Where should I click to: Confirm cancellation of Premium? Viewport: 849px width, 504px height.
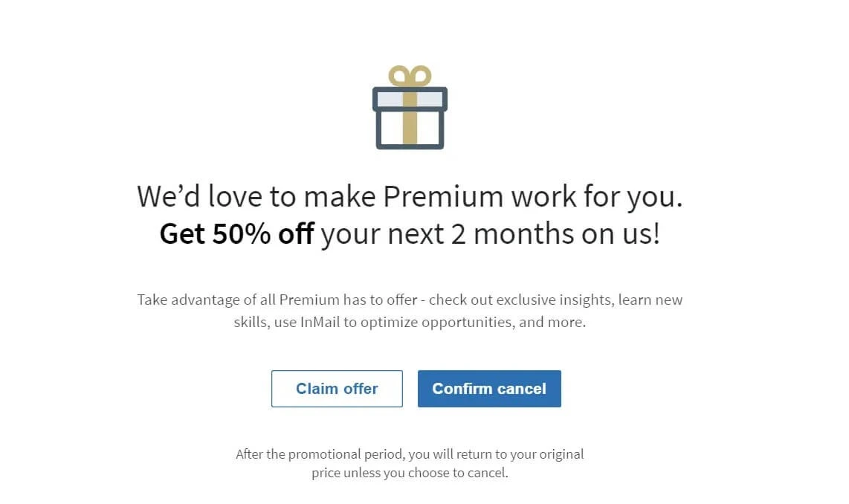pos(489,388)
